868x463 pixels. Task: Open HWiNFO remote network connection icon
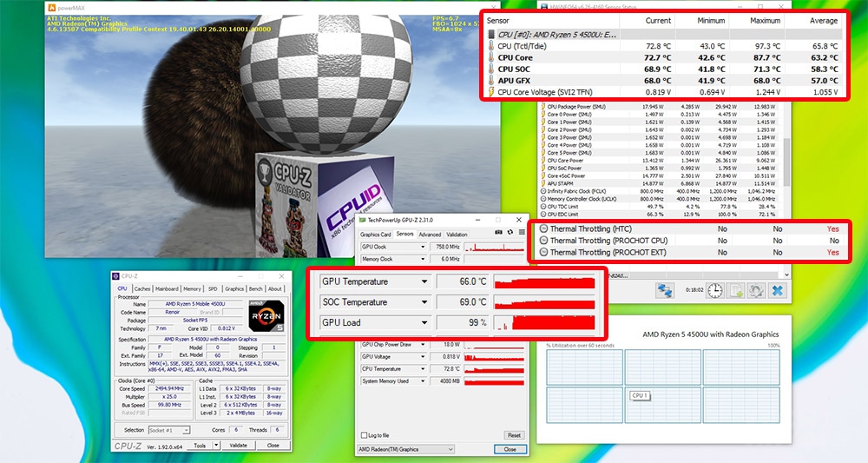665,290
